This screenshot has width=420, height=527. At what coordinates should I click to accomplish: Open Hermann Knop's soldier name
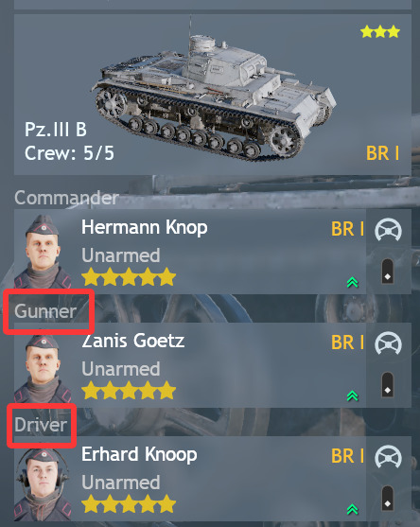pos(145,228)
